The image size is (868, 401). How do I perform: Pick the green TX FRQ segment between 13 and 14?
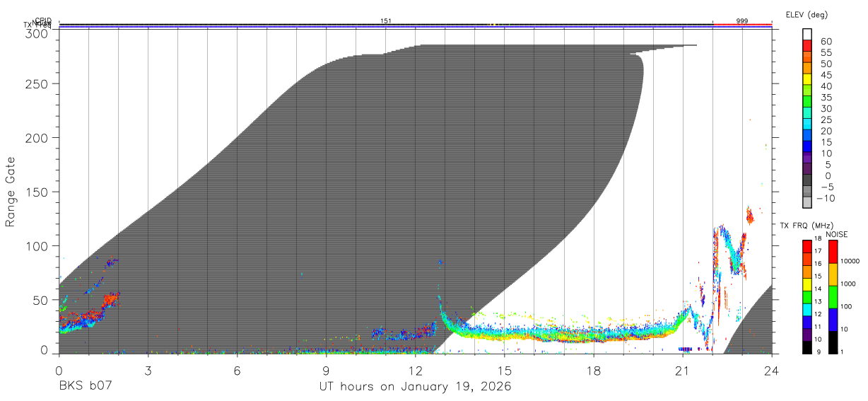807,296
